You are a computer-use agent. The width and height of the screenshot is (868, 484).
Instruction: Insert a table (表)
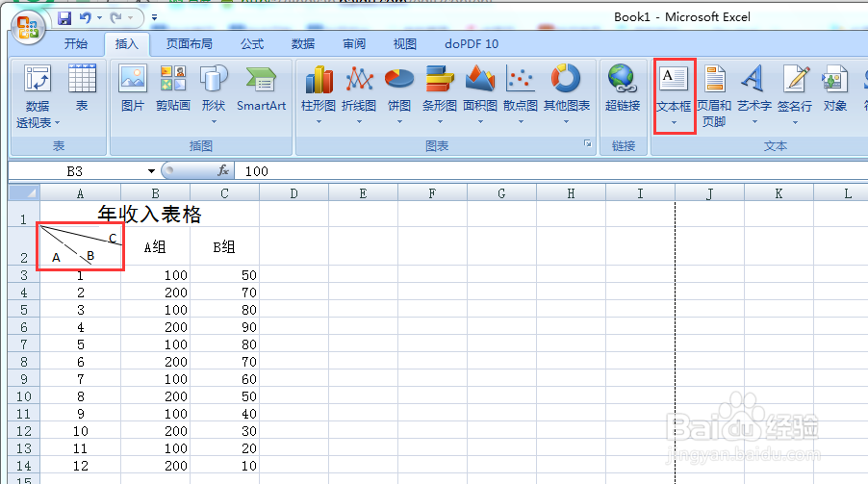[82, 89]
